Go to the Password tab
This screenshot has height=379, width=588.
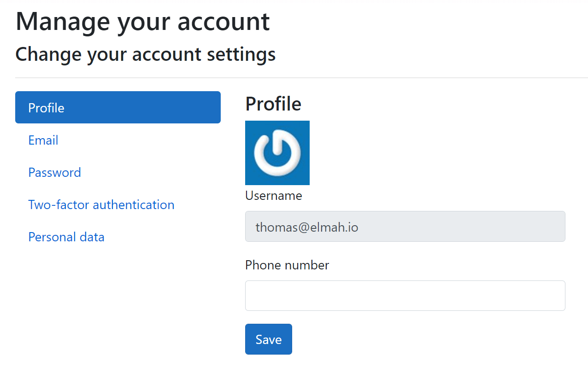(x=54, y=172)
